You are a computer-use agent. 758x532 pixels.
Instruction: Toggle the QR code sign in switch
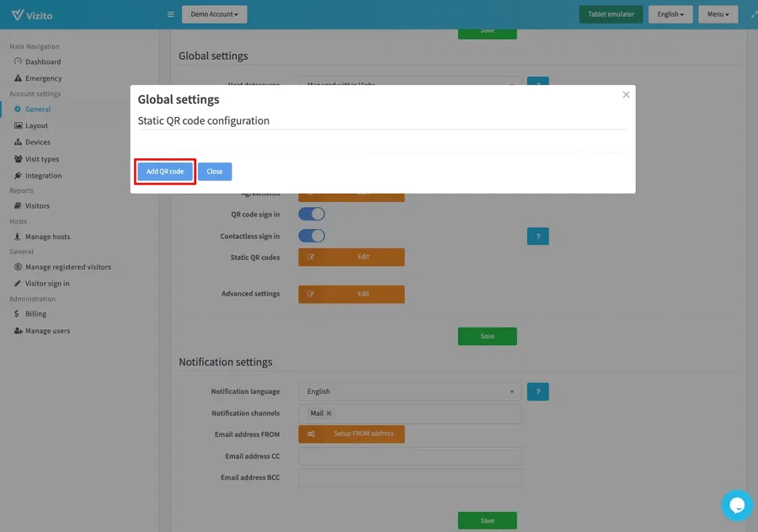coord(312,215)
